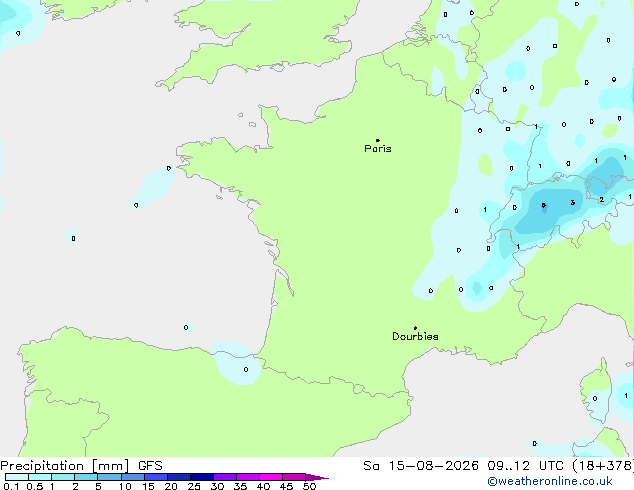Pick the 0.1–0.5 mm legend swatch
The height and width of the screenshot is (490, 634).
(x=17, y=477)
